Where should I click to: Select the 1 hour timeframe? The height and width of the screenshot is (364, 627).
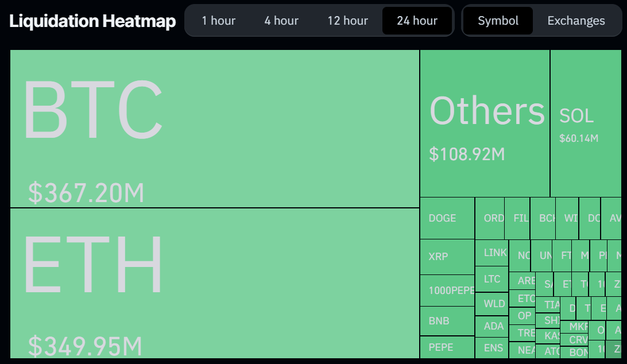pyautogui.click(x=218, y=21)
